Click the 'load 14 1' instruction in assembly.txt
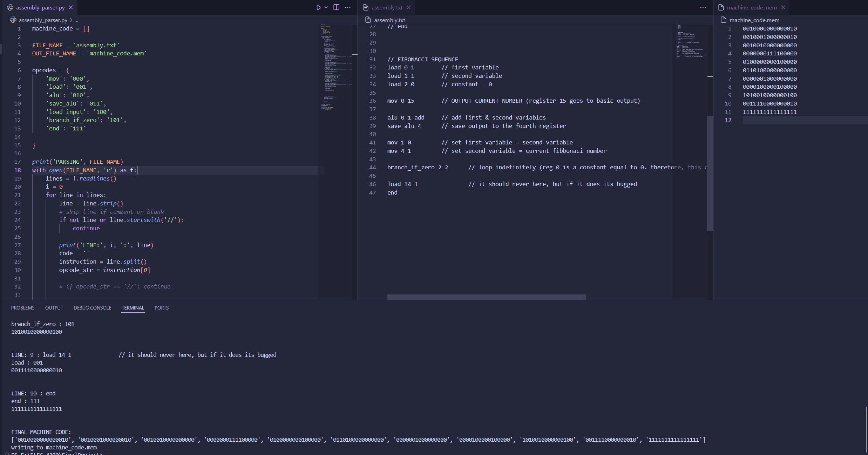The height and width of the screenshot is (455, 868). 402,184
